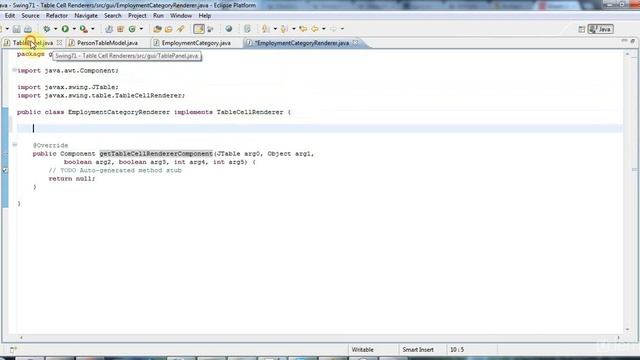Click the New Java Class icon
The width and height of the screenshot is (640, 360).
click(x=132, y=29)
